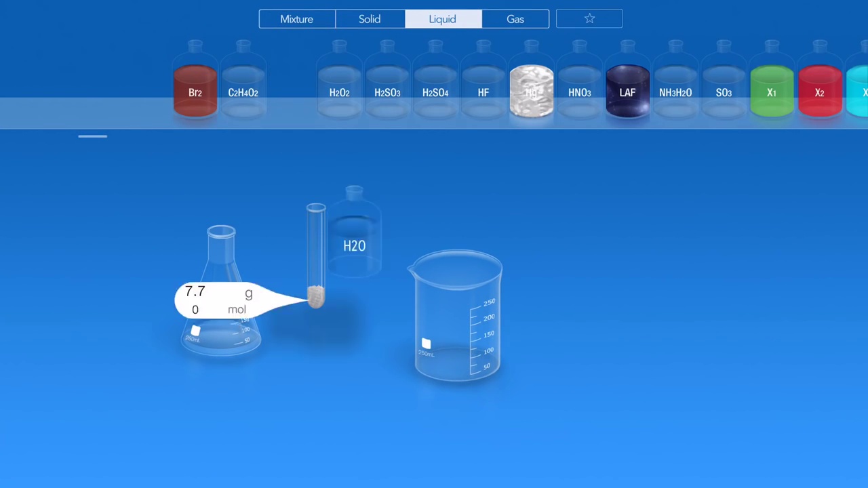Click the 7.7 g mass readout
The image size is (868, 488).
[x=195, y=291]
